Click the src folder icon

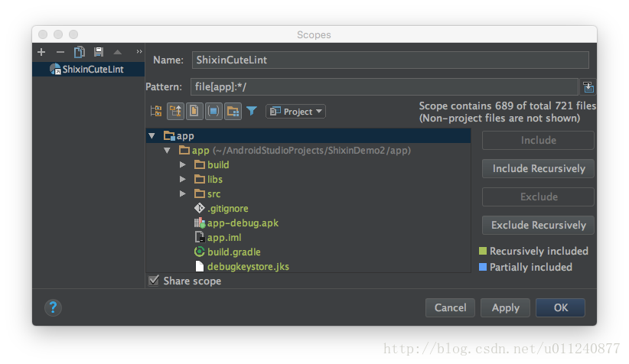tap(200, 193)
